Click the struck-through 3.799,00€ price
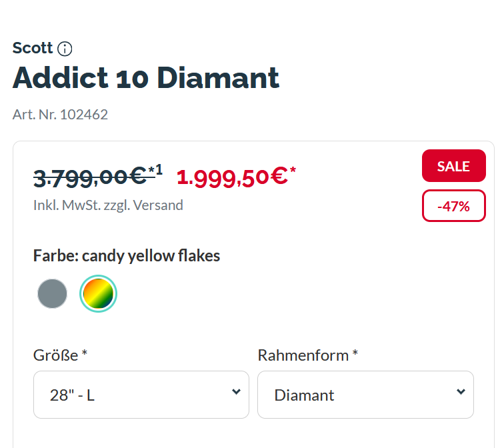This screenshot has height=448, width=498. coord(90,177)
